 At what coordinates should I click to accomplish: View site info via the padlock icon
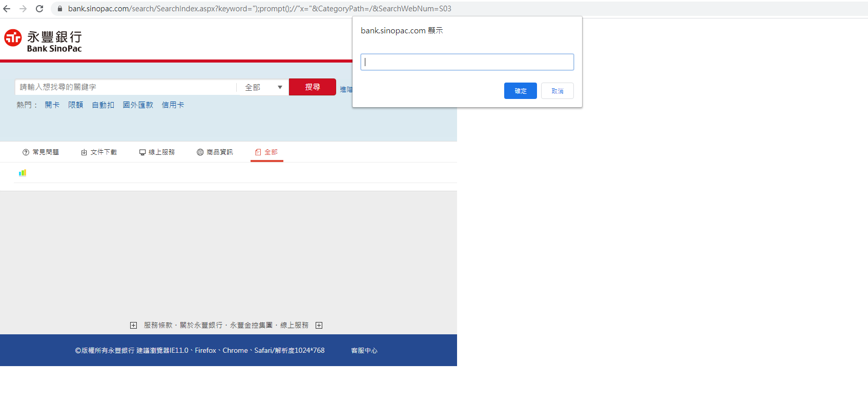click(x=59, y=9)
